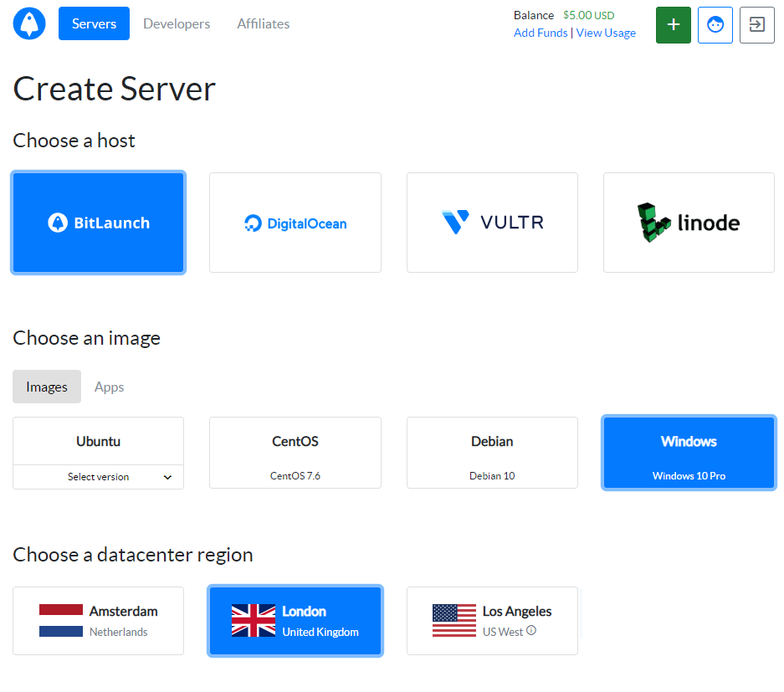Click the Choose a host heading
784x692 pixels.
click(x=74, y=141)
